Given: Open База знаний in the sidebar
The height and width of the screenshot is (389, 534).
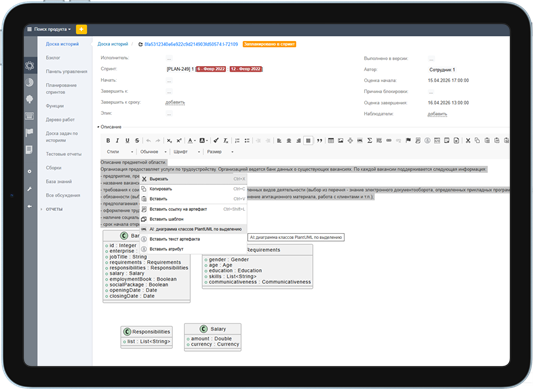Looking at the screenshot, I should 59,182.
